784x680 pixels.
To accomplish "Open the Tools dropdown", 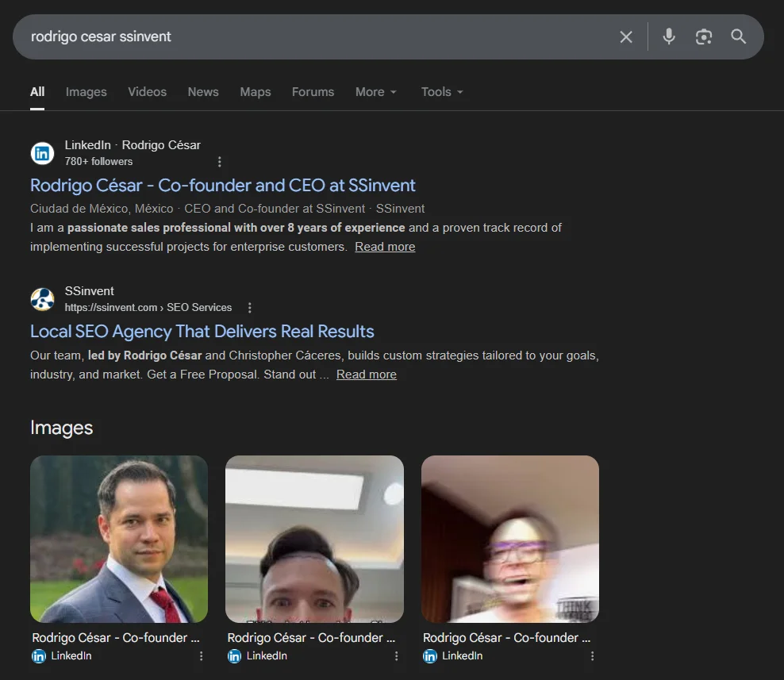I will click(442, 92).
